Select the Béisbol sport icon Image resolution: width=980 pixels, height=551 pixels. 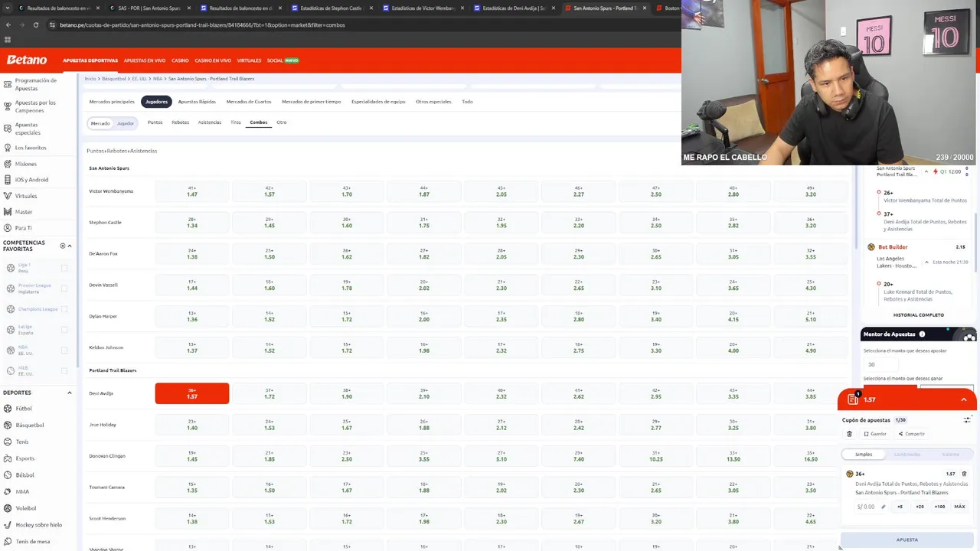pos(8,475)
